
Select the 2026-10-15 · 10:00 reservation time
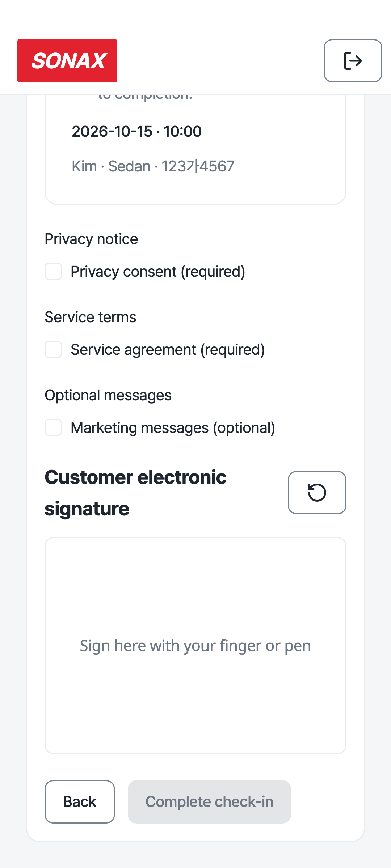click(x=137, y=131)
